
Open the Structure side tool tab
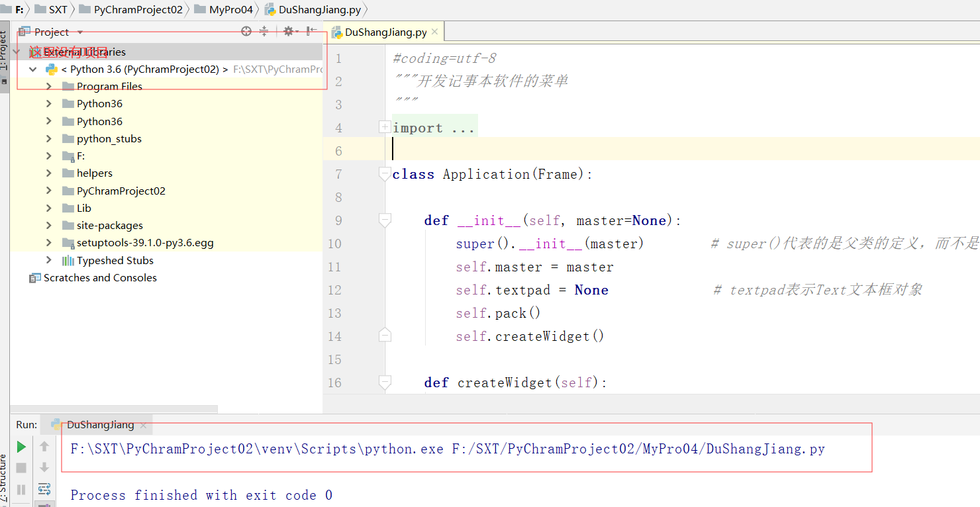point(5,478)
